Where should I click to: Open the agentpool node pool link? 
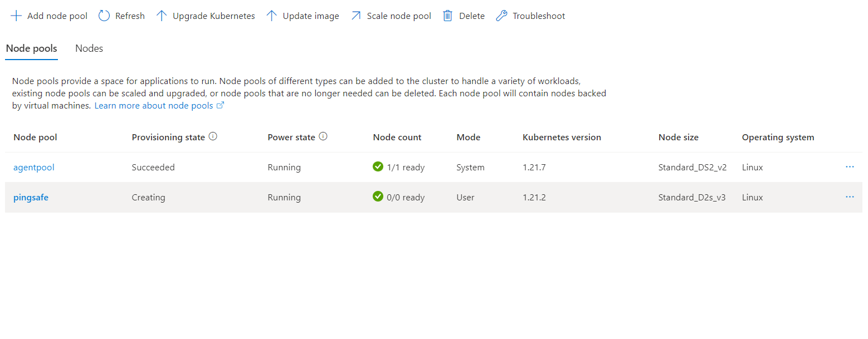(34, 168)
